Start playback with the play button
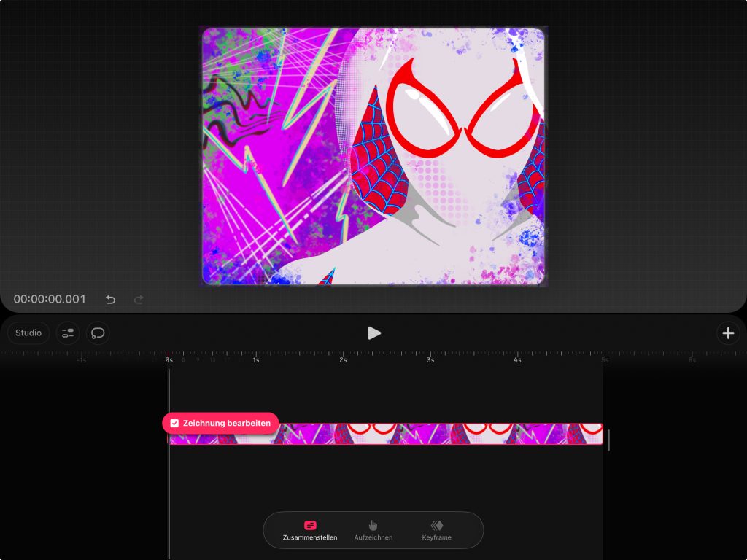747x560 pixels. (x=373, y=333)
